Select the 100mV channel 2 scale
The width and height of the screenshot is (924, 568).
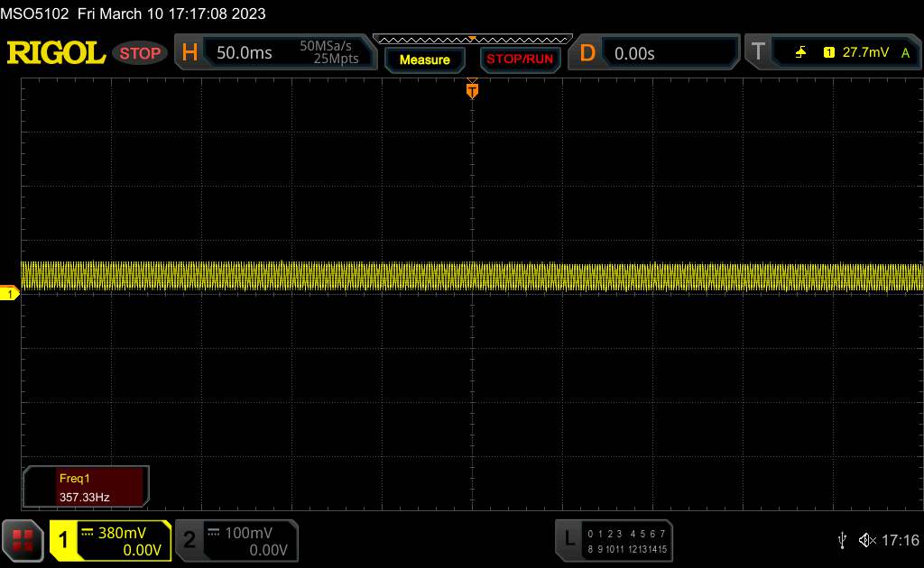[x=249, y=533]
